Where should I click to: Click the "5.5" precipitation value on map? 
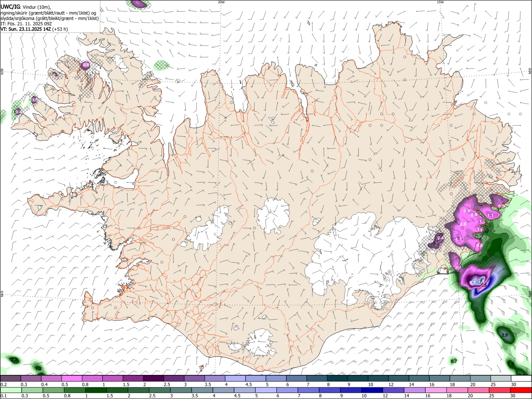(473, 283)
